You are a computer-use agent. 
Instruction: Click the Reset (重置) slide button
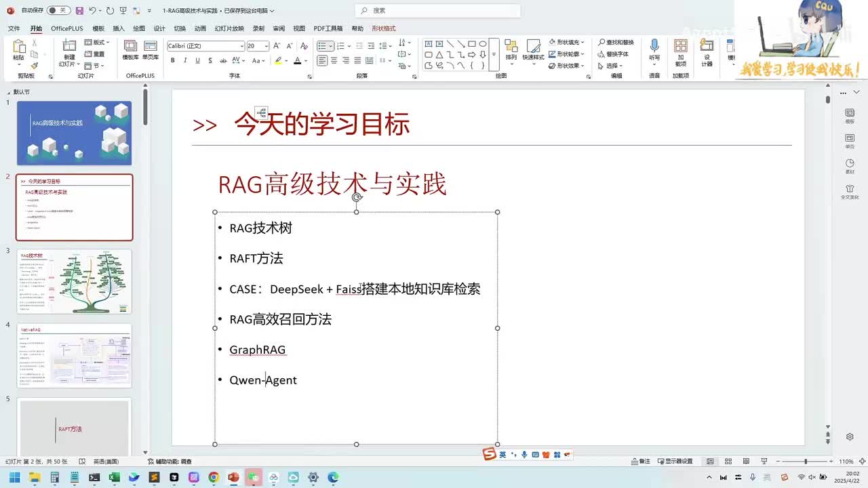tap(96, 54)
